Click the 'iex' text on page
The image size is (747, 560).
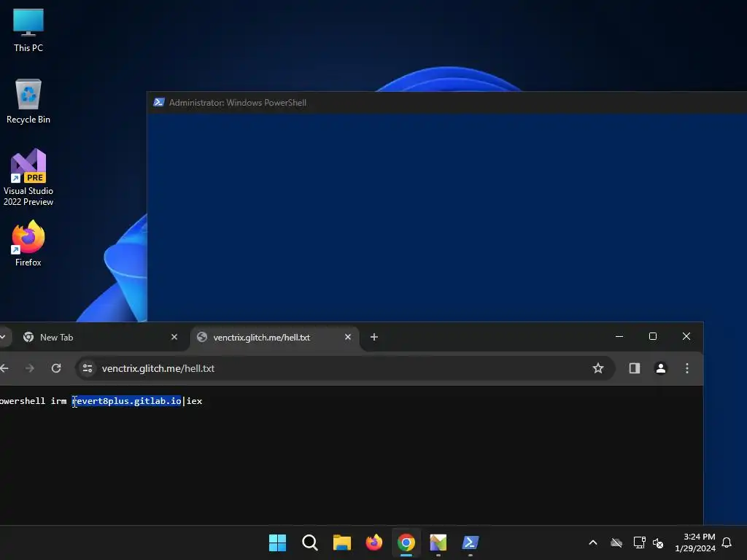tap(194, 401)
